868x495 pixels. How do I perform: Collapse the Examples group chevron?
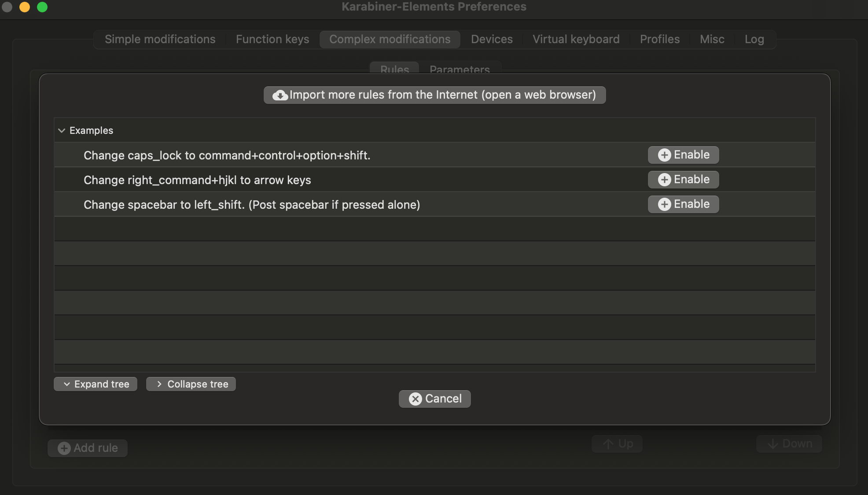pyautogui.click(x=62, y=131)
